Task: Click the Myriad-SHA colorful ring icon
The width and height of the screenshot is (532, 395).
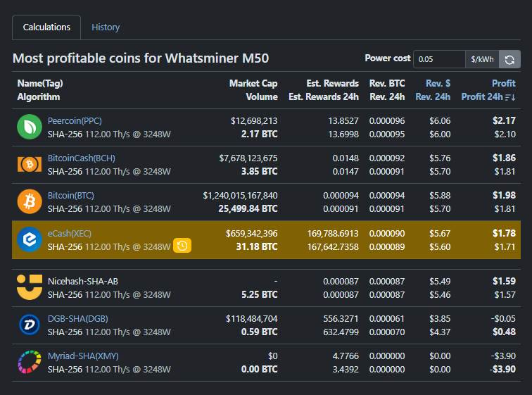Action: [x=30, y=362]
